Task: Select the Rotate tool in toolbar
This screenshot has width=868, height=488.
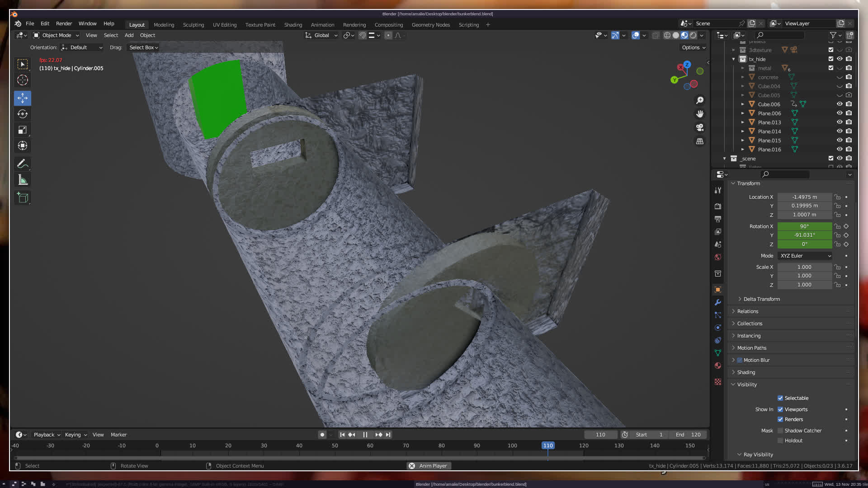Action: [x=23, y=114]
